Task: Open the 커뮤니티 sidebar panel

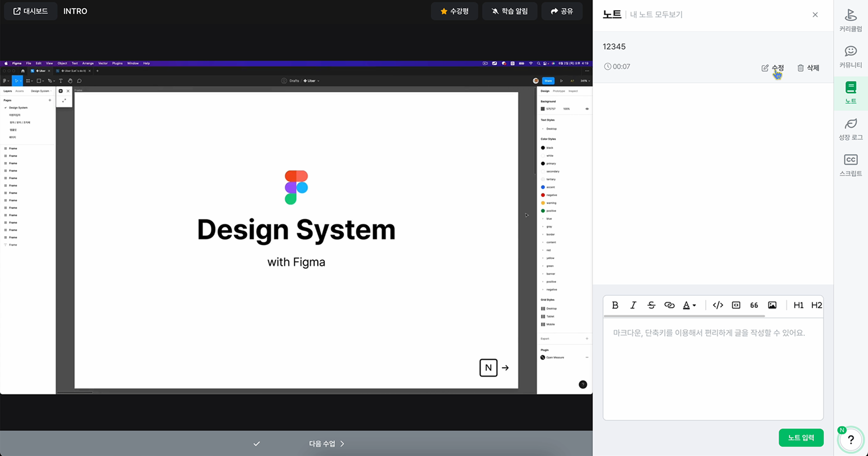Action: [850, 57]
